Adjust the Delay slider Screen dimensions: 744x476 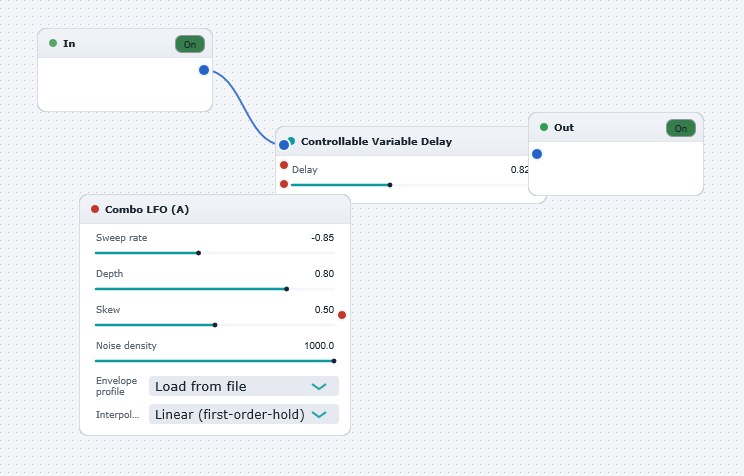click(410, 185)
